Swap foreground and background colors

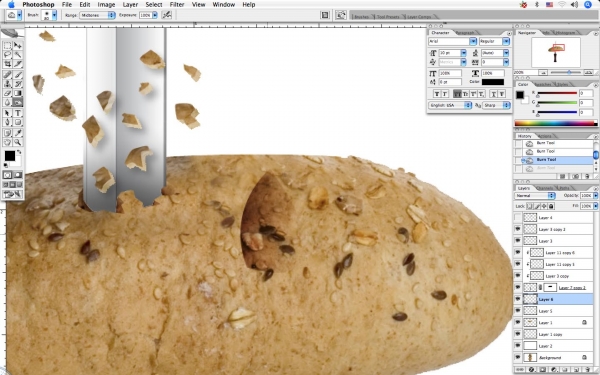[19, 152]
